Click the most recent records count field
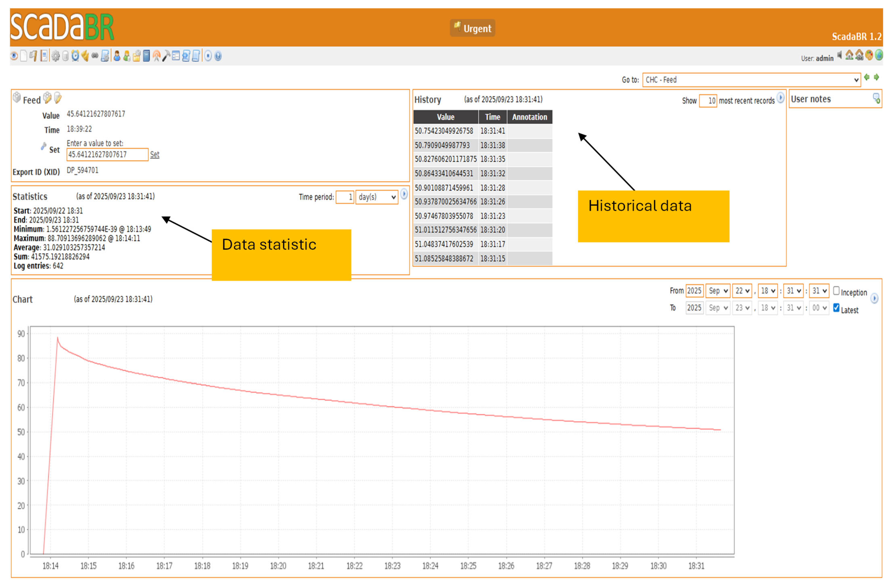 click(x=708, y=101)
